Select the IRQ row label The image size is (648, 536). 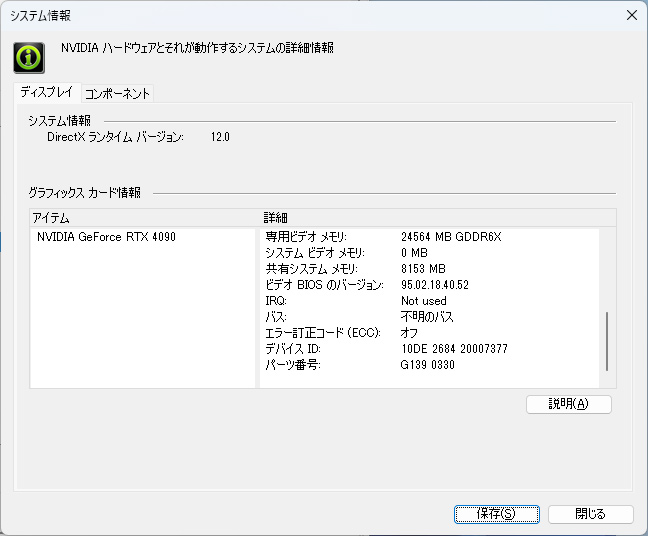click(276, 301)
